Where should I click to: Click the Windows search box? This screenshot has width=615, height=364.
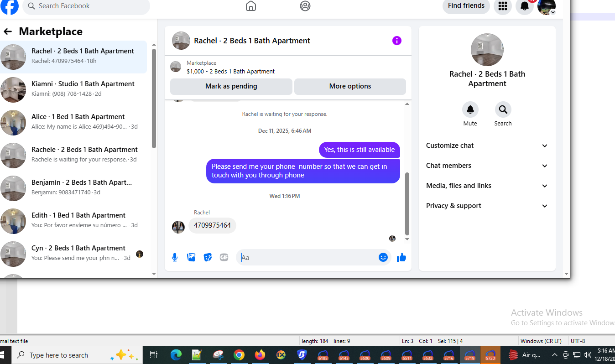coord(77,355)
